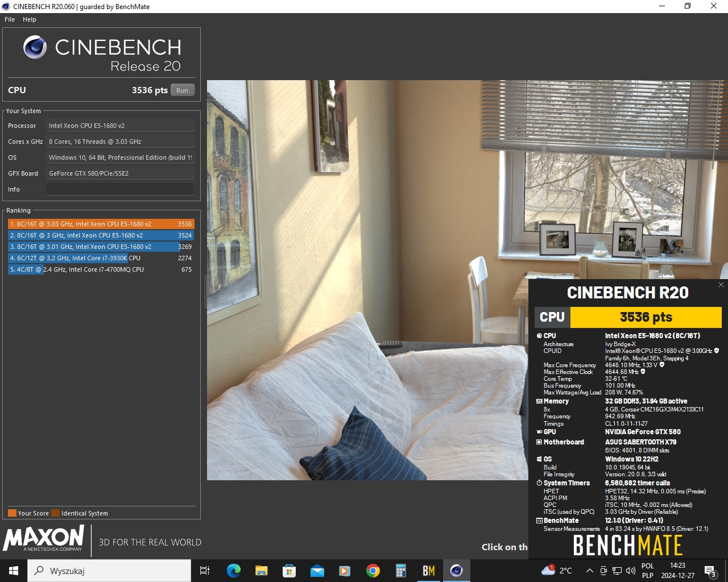The height and width of the screenshot is (582, 728).
Task: Click the yellow 3536 pts score bar
Action: coord(646,317)
